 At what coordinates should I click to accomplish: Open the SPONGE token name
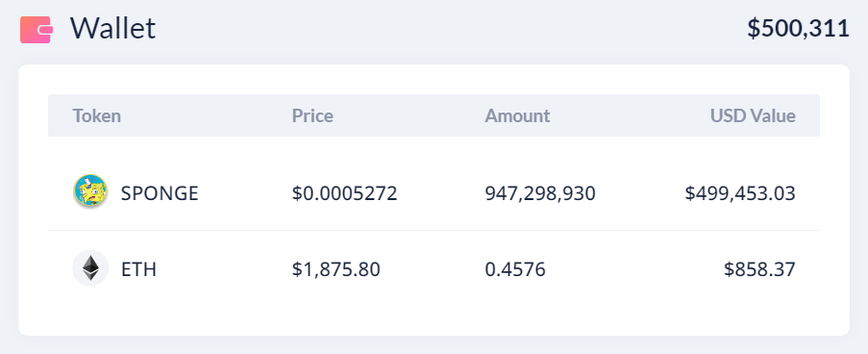pyautogui.click(x=160, y=193)
